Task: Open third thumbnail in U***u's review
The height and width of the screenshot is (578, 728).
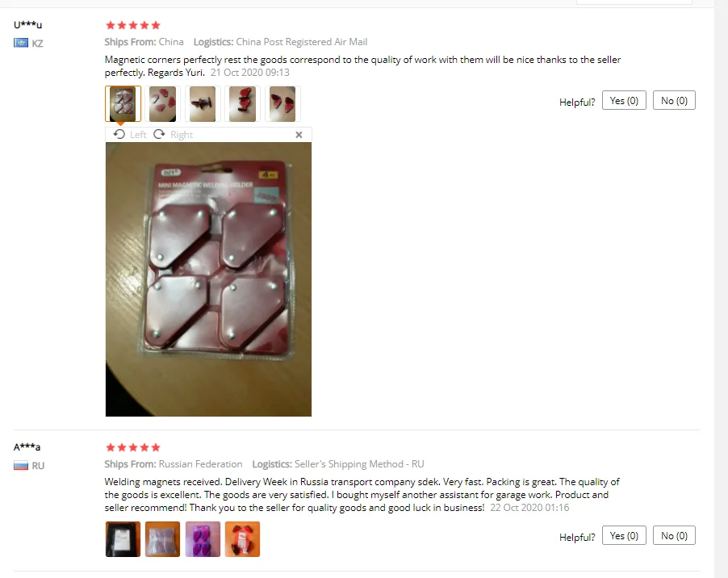Action: 203,104
